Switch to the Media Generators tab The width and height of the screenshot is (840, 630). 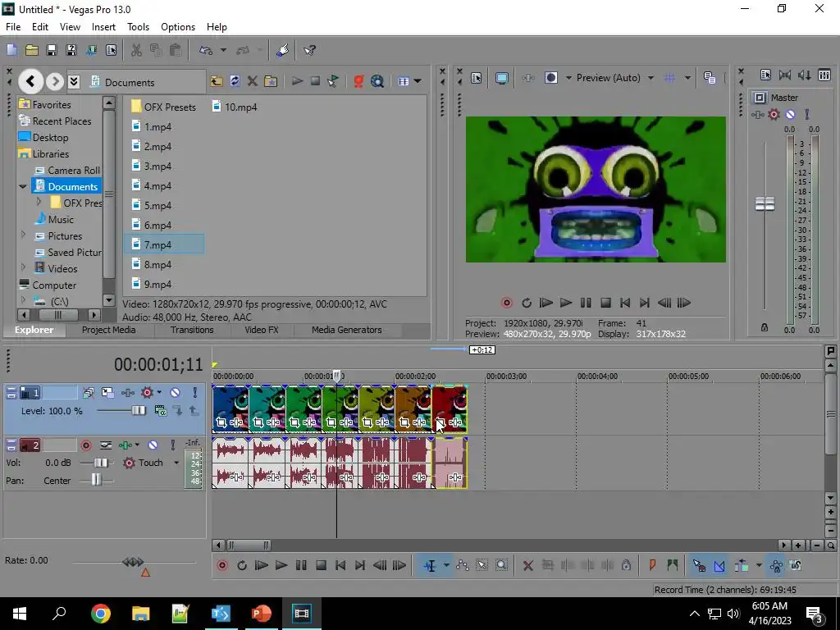tap(347, 330)
